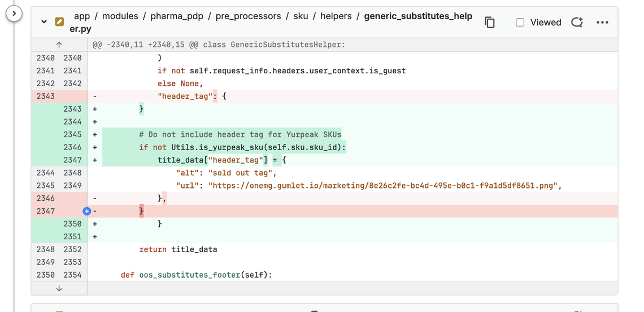644x312 pixels.
Task: Click the Yurpeak SKUs comment line
Action: [240, 134]
